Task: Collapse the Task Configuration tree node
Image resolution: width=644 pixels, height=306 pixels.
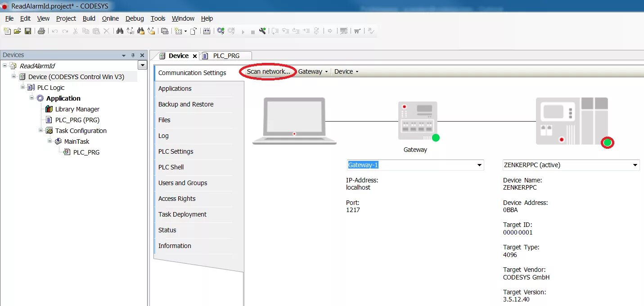Action: coord(41,130)
